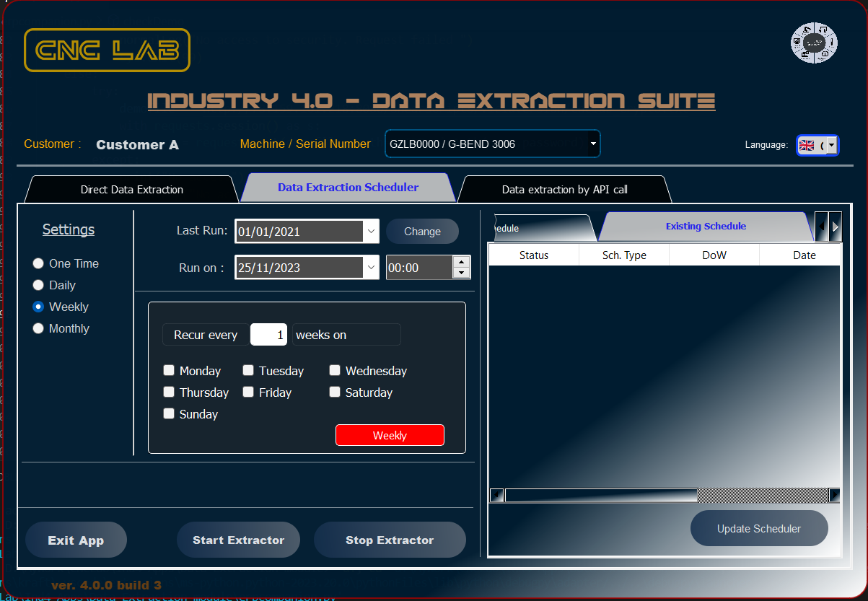
Task: Enable the Wednesday checkbox
Action: coord(335,371)
